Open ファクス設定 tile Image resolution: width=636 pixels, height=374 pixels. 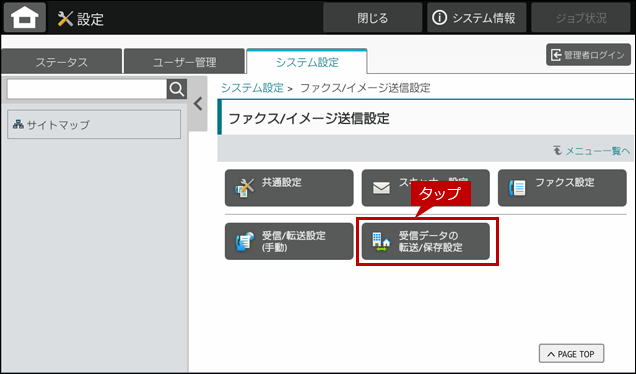562,188
